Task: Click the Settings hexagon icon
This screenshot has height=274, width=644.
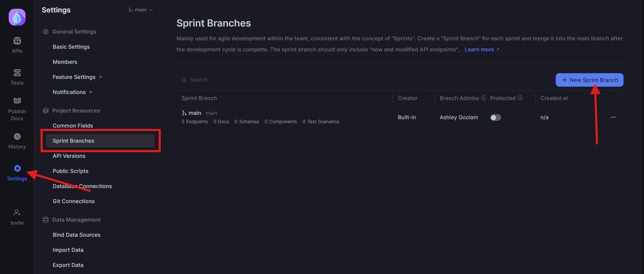Action: pos(17,168)
